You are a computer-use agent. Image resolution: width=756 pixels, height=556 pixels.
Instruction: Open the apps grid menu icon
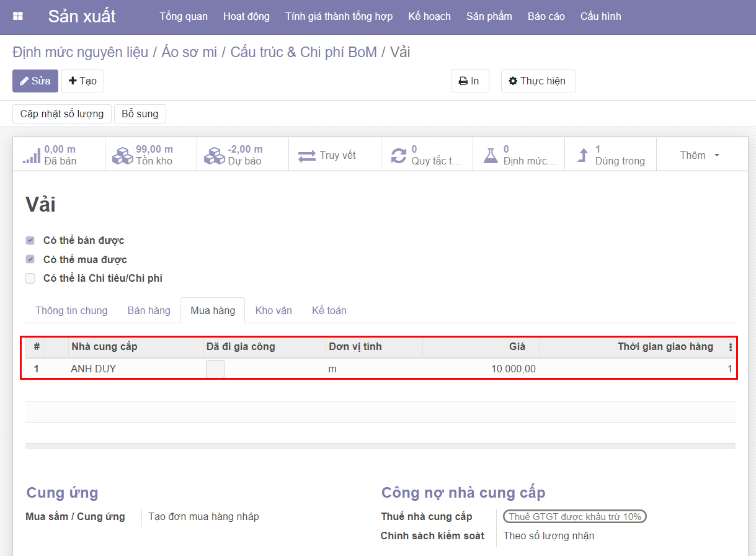point(18,16)
